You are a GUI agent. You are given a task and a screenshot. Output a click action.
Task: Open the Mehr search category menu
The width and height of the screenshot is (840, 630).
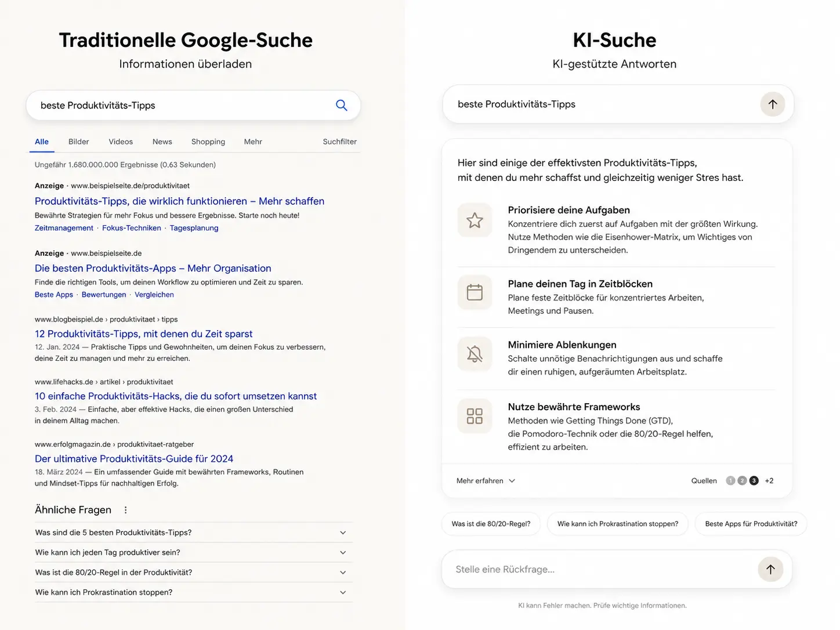[253, 142]
